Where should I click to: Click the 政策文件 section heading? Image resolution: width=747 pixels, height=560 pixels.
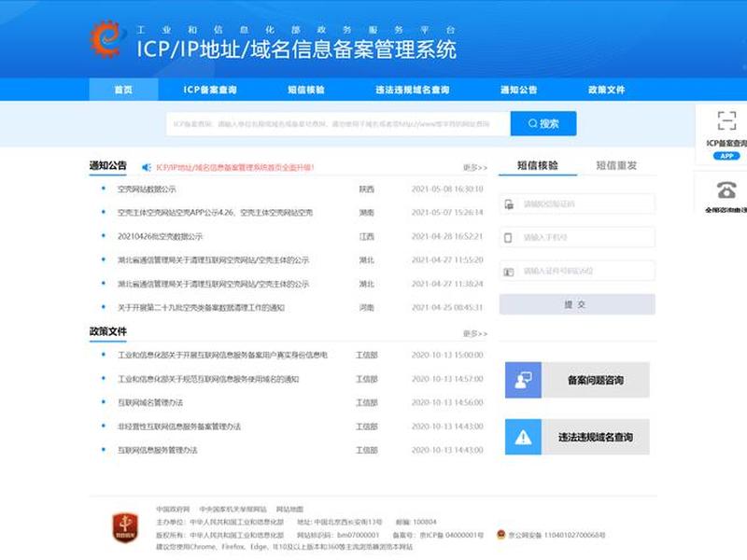pyautogui.click(x=108, y=331)
